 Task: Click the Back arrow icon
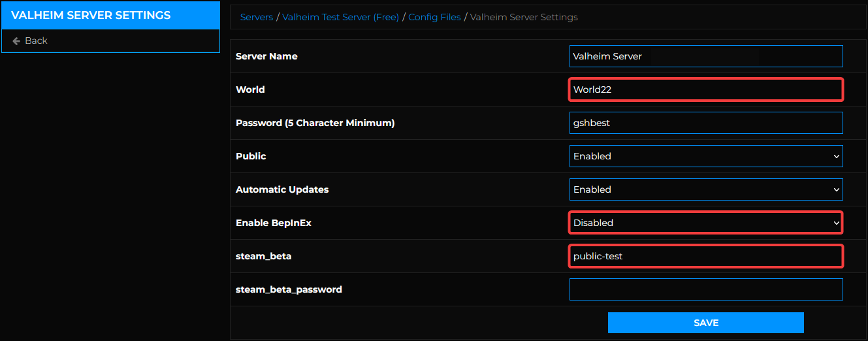coord(16,41)
